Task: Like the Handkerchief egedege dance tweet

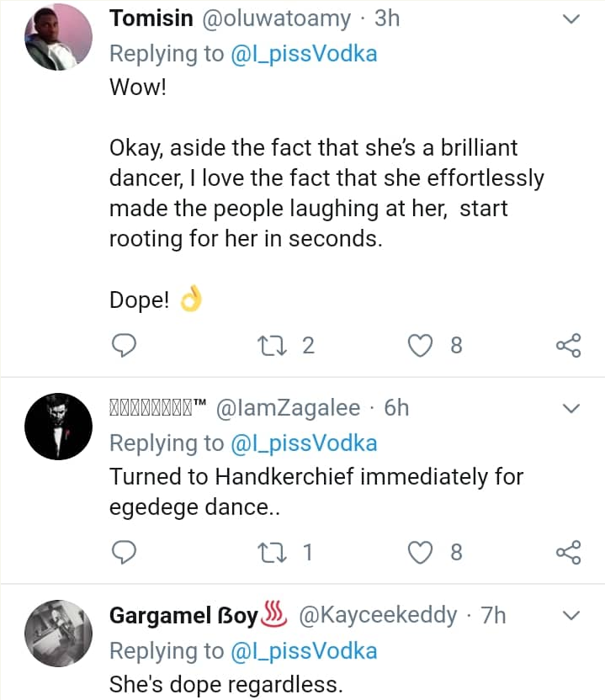Action: click(419, 552)
